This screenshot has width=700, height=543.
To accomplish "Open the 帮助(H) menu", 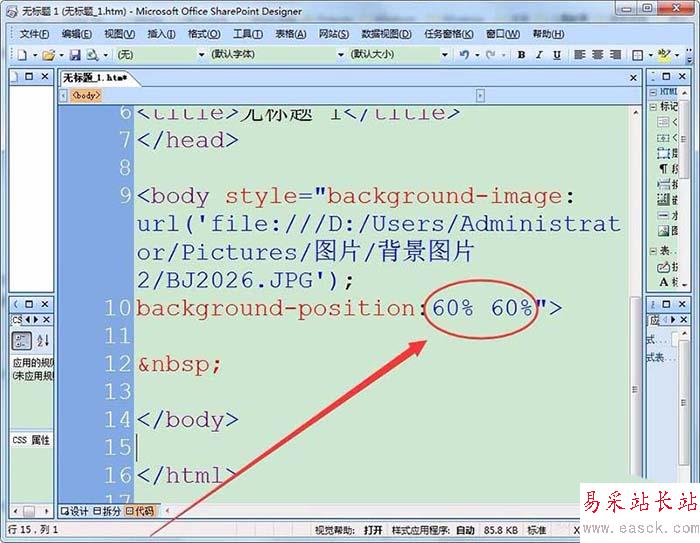I will pos(548,34).
